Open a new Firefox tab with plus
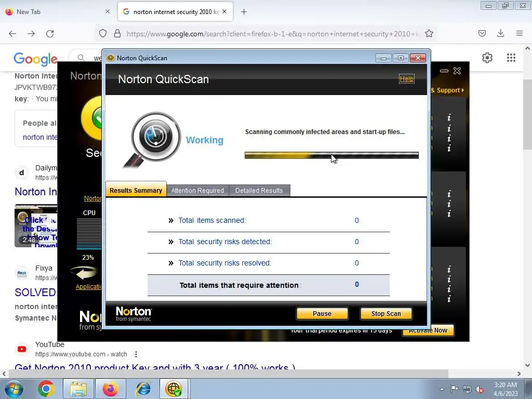 (244, 12)
